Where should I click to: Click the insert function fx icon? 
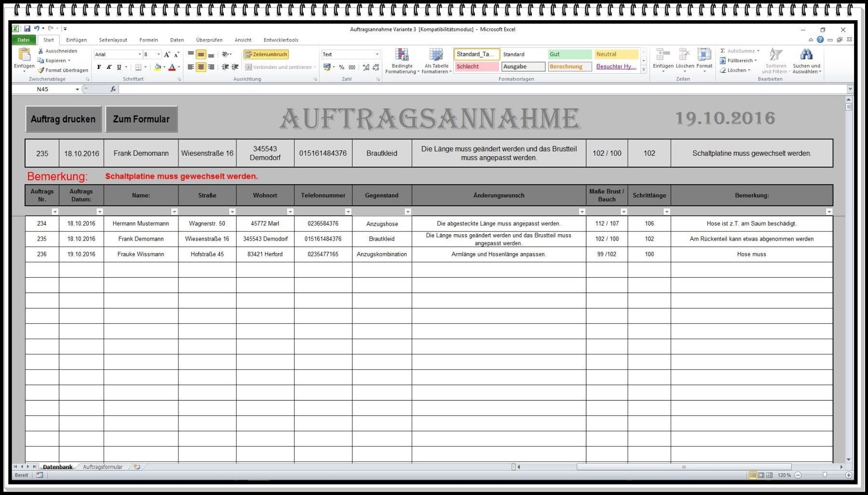[x=113, y=89]
